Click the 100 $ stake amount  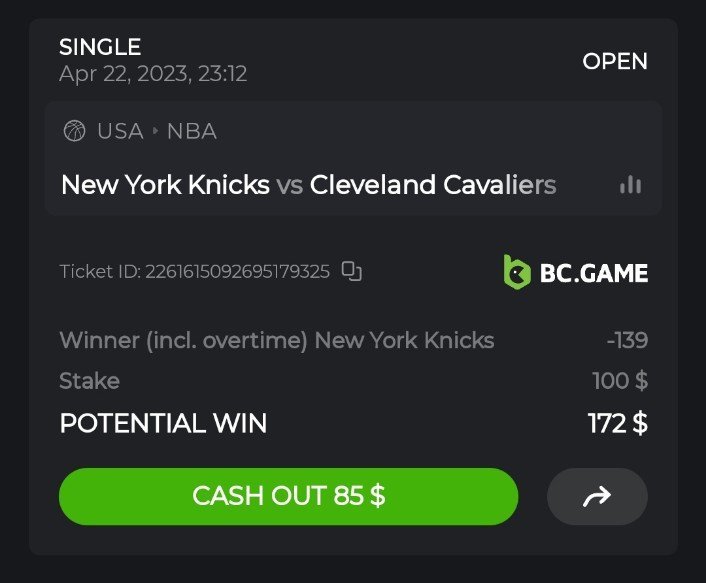point(620,381)
